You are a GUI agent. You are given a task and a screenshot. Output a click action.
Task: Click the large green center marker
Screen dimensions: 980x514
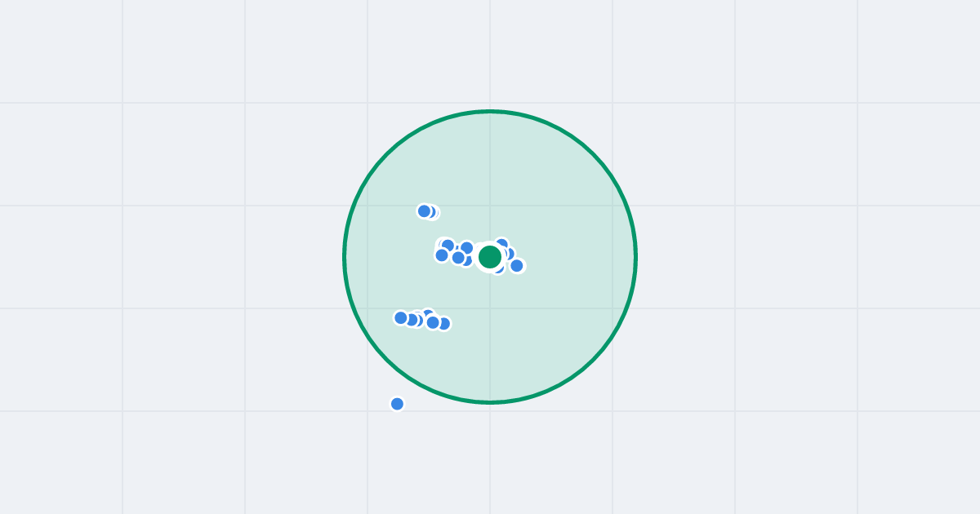pos(490,257)
